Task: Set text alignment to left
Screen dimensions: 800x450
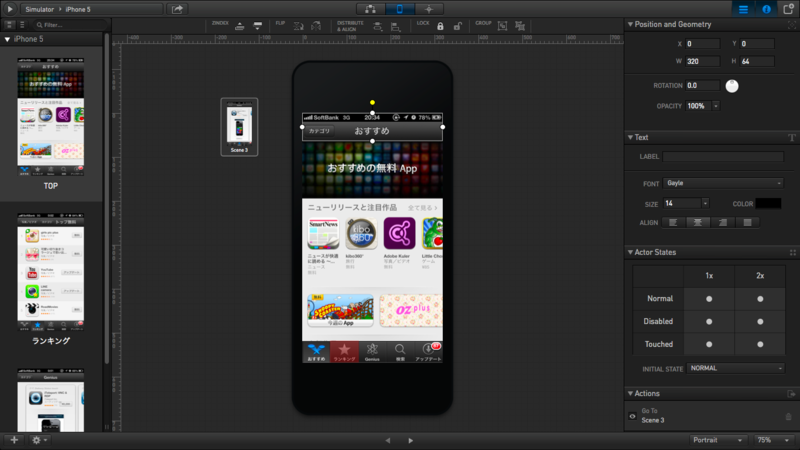Action: (x=673, y=222)
